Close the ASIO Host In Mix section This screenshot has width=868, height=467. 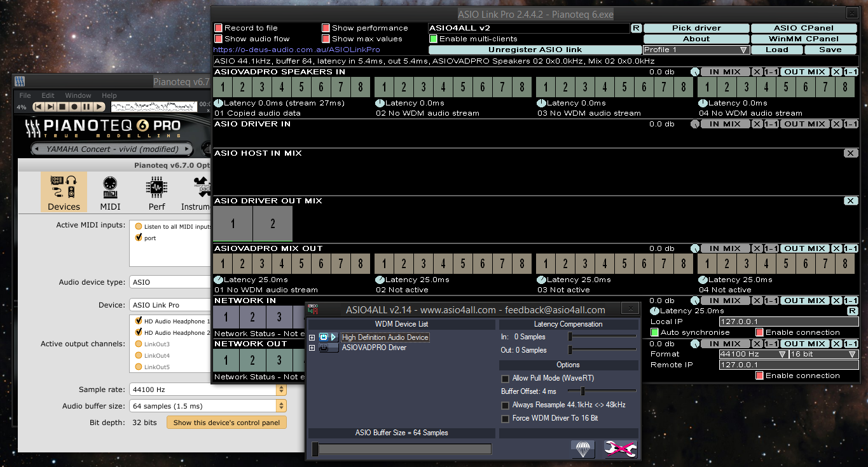pyautogui.click(x=851, y=153)
